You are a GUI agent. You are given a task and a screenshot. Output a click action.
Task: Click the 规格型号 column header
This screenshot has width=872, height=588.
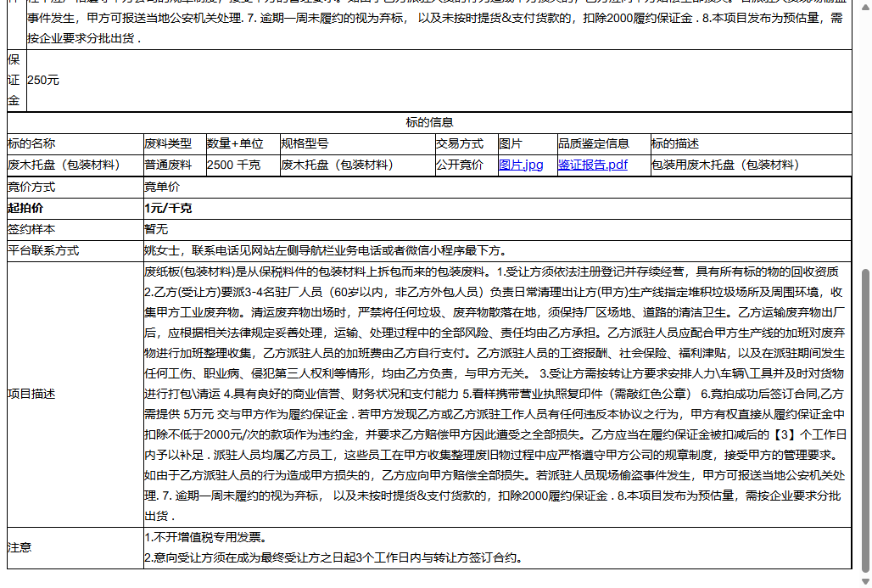click(305, 143)
